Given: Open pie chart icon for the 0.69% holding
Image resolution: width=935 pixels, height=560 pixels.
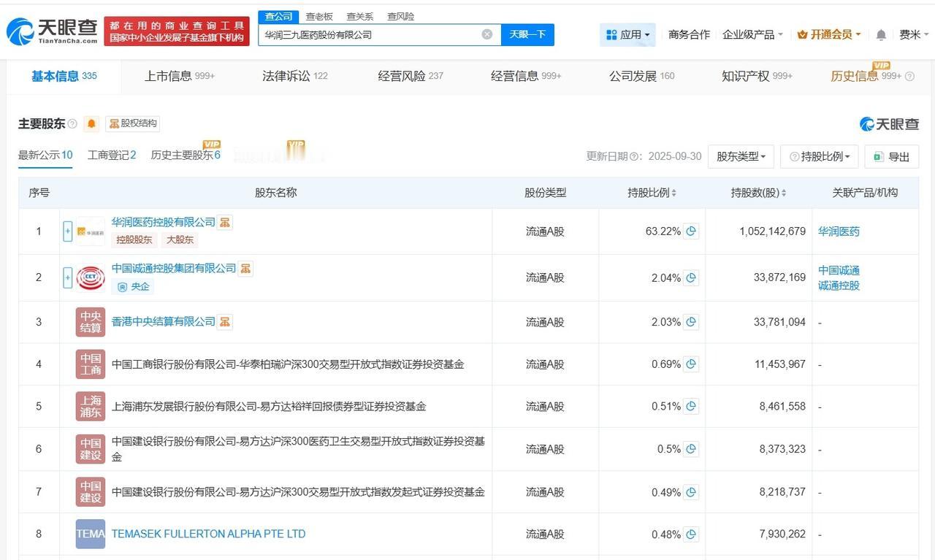Looking at the screenshot, I should pyautogui.click(x=691, y=364).
